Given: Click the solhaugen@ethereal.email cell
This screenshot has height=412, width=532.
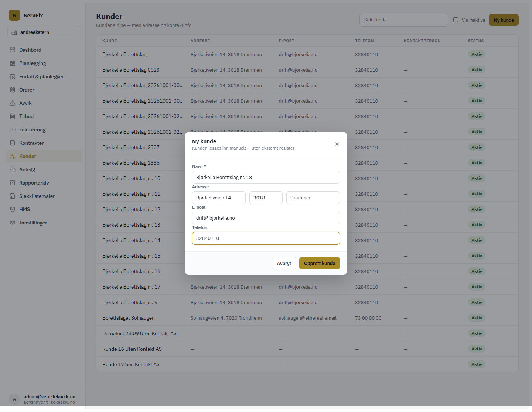Looking at the screenshot, I should pos(307,318).
